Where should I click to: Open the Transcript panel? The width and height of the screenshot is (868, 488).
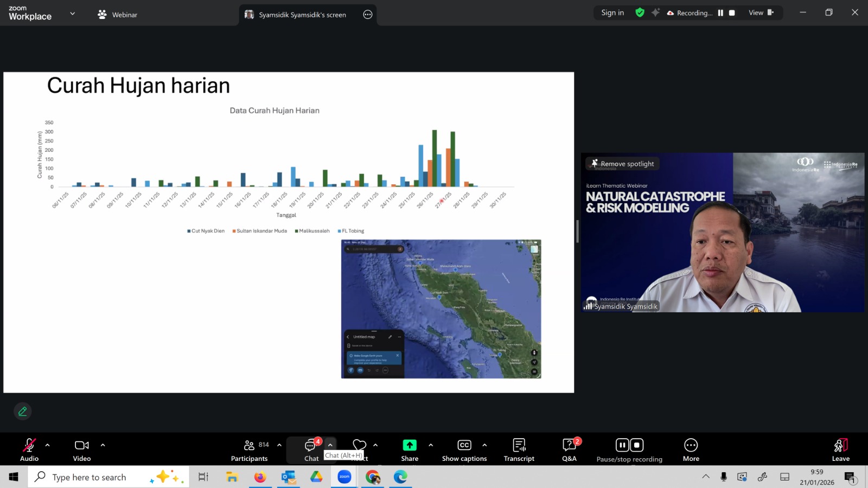(519, 446)
